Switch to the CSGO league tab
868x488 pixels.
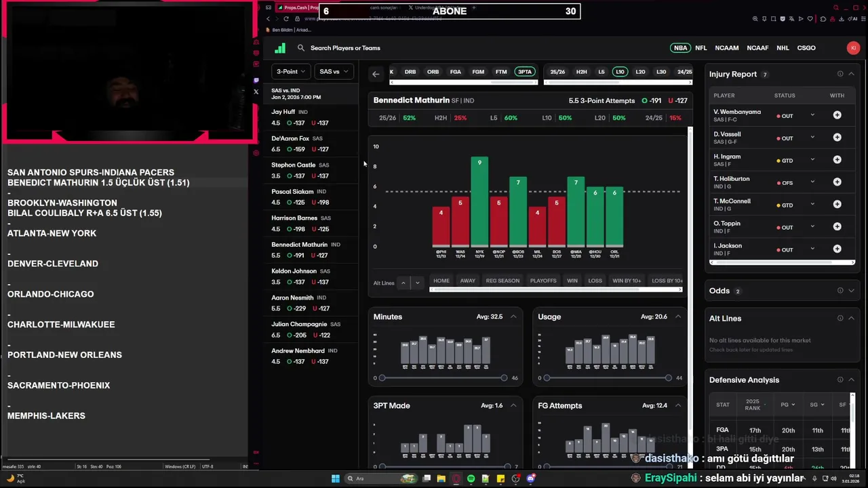coord(806,48)
